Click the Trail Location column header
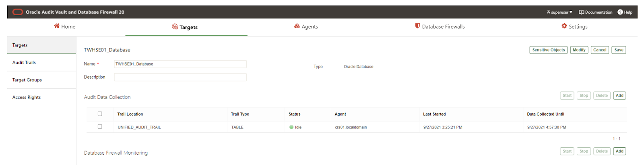644x165 pixels. click(x=130, y=114)
